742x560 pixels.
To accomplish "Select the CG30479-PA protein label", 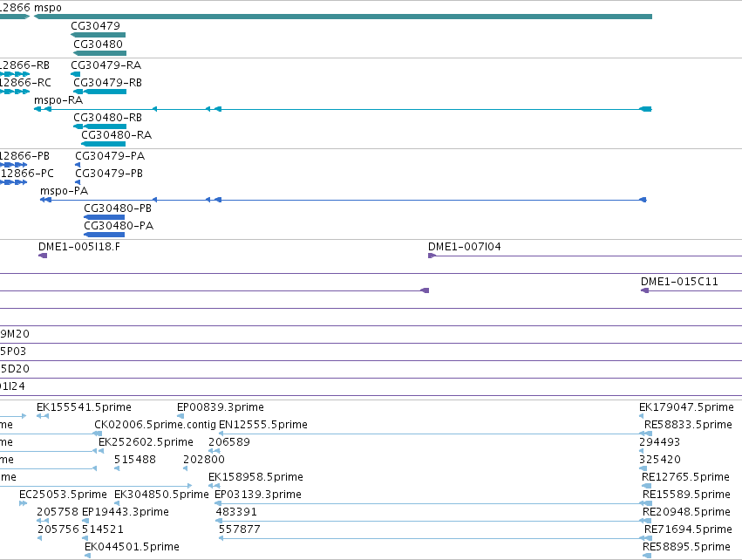I will (110, 156).
